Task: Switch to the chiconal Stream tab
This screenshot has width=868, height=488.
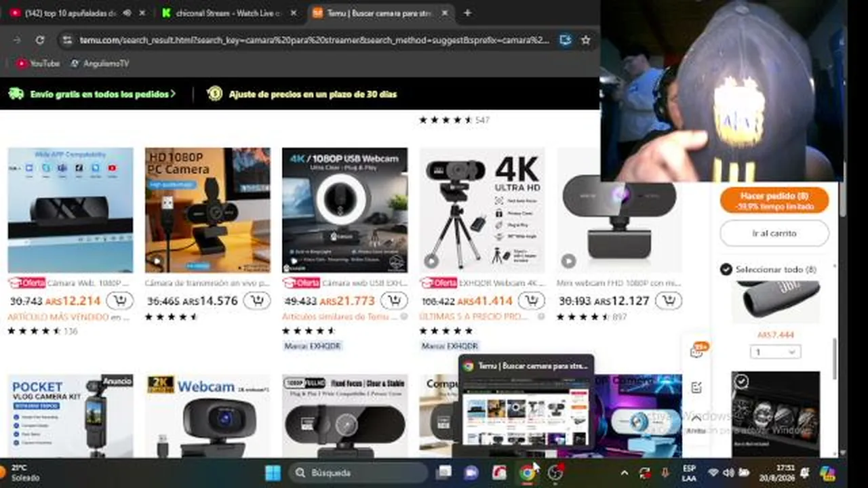Action: point(228,13)
